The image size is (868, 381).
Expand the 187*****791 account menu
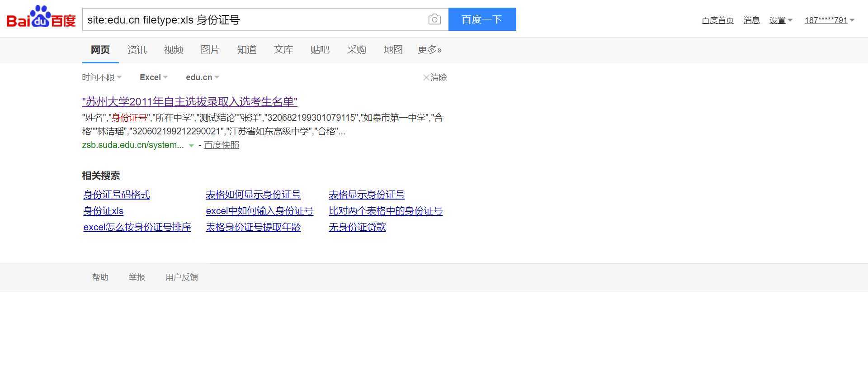[829, 20]
